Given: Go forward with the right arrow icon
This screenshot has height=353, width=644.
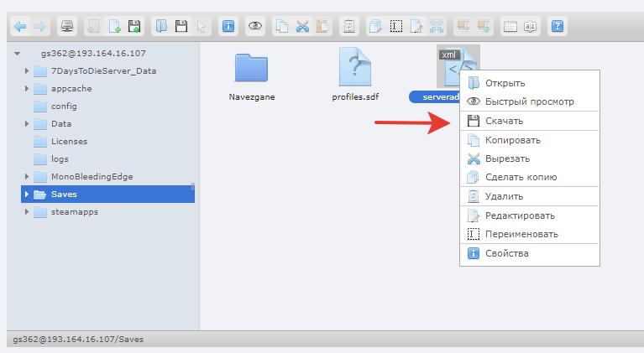Looking at the screenshot, I should pyautogui.click(x=40, y=27).
